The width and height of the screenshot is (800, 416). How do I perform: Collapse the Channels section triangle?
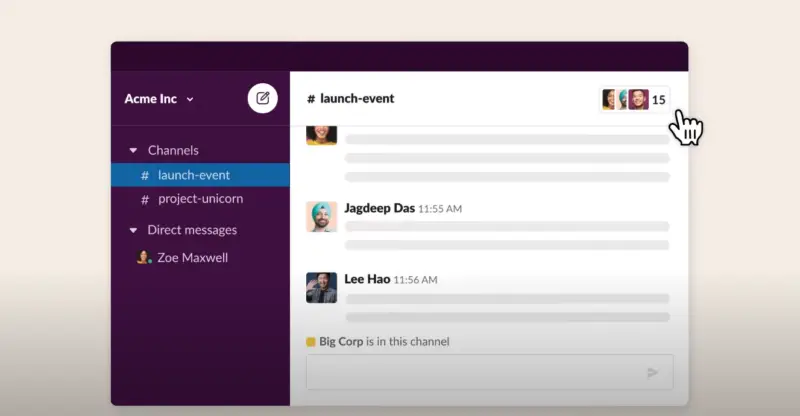[133, 151]
